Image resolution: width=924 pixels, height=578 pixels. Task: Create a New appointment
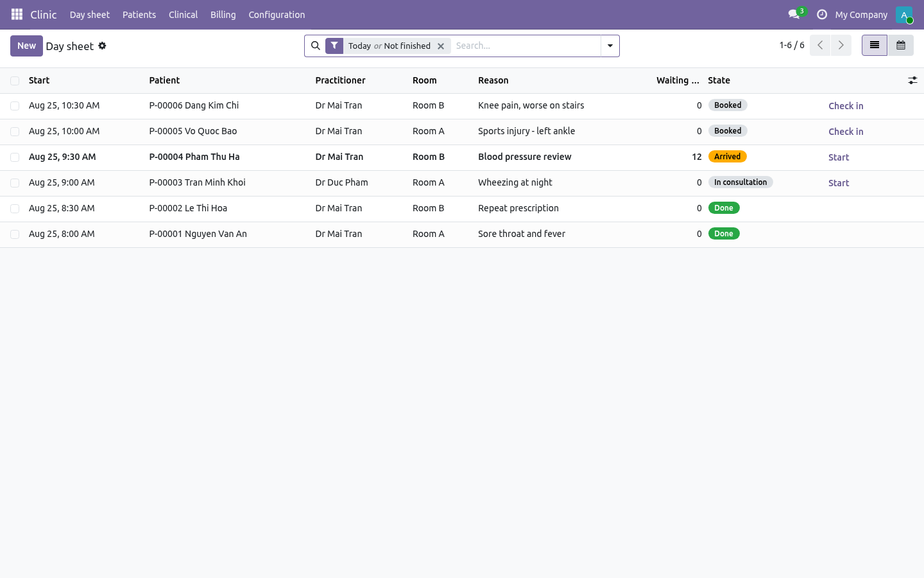26,46
